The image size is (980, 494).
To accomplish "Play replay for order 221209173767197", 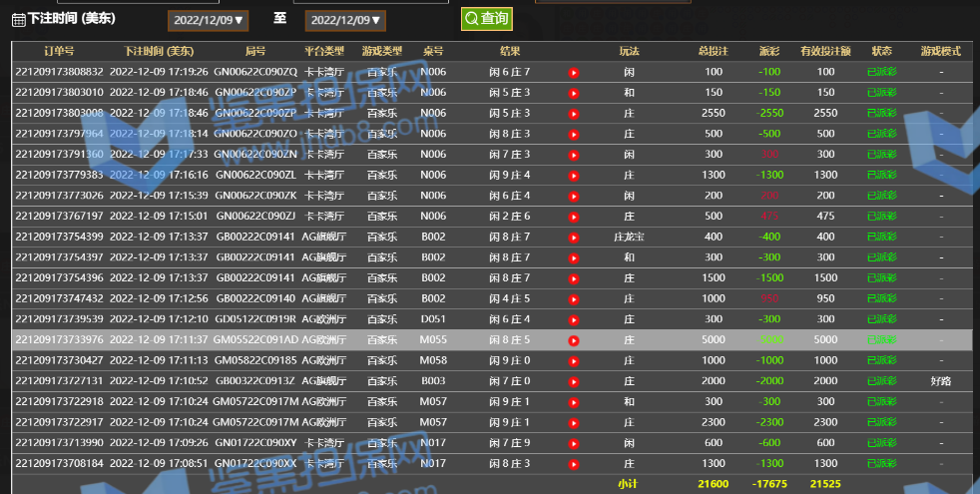I will [574, 217].
